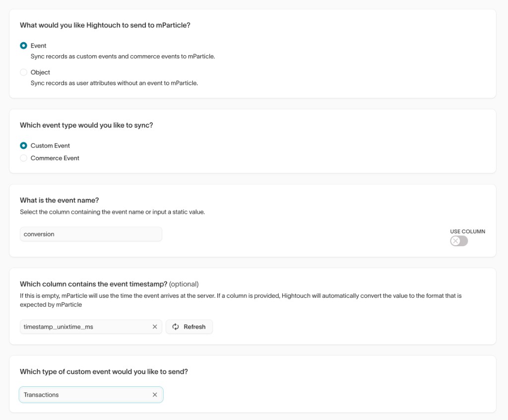This screenshot has width=508, height=420.
Task: Select the Custom Event type
Action: (23, 145)
